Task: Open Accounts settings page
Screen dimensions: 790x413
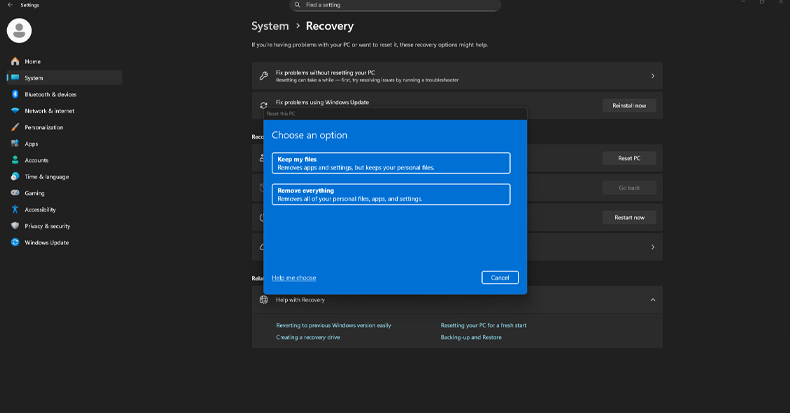Action: [64, 160]
